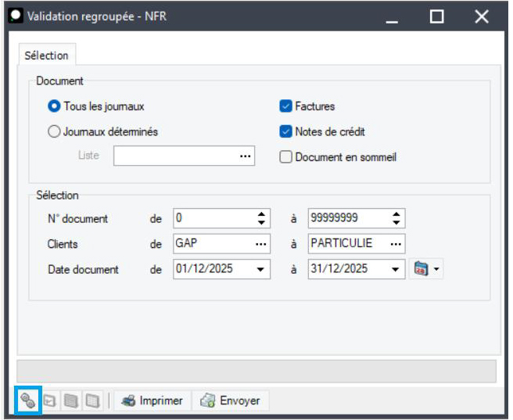The image size is (513, 420).
Task: Click the starting document number field showing 0
Action: [211, 219]
